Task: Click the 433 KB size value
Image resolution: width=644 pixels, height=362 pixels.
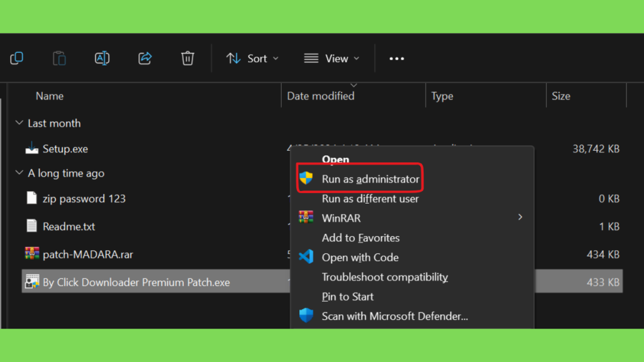Action: 603,282
